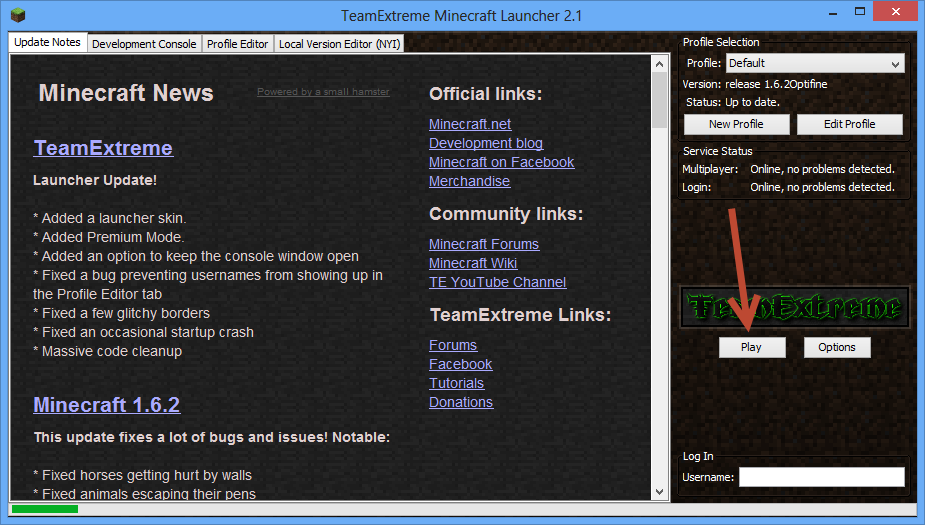Viewport: 925px width, 525px height.
Task: Open the Options button
Action: 837,347
